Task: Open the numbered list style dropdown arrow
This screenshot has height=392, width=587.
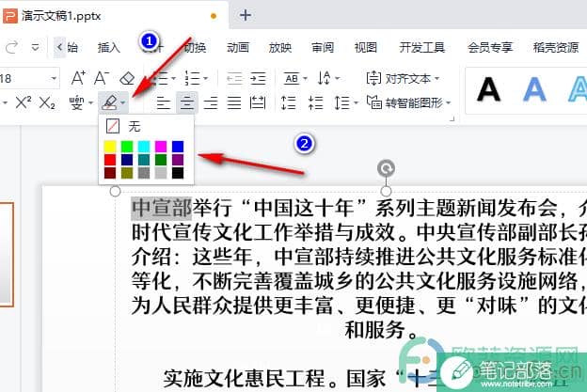Action: coord(205,79)
